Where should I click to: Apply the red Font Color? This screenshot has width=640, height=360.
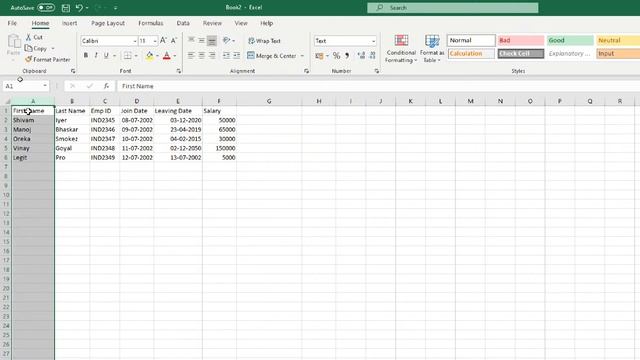pyautogui.click(x=167, y=56)
